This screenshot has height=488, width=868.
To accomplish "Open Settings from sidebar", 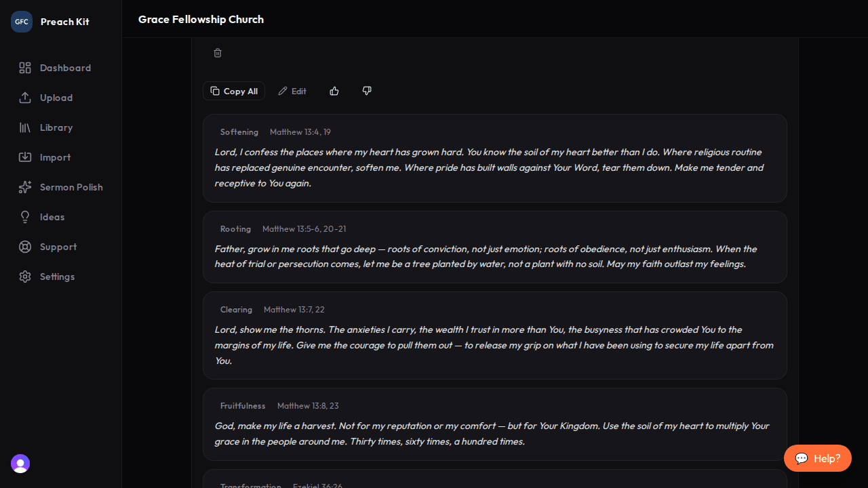I will (57, 277).
